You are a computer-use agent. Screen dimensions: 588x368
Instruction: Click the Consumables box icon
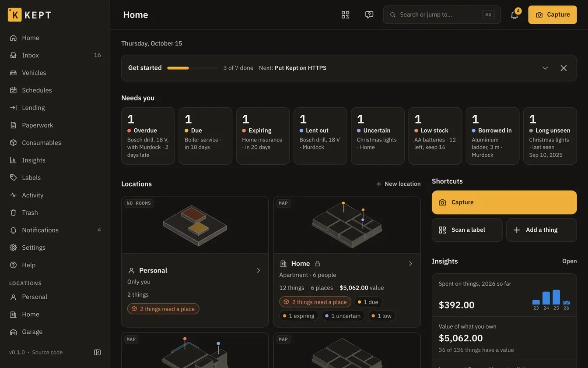coord(14,143)
